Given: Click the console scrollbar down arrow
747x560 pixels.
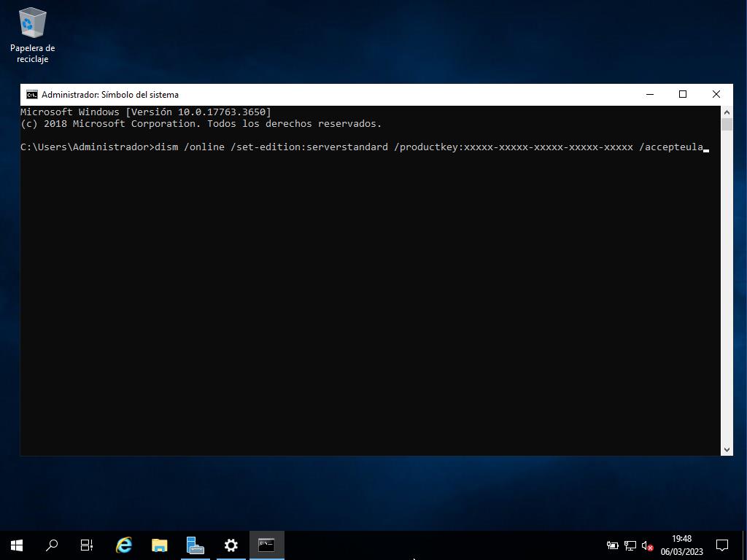Looking at the screenshot, I should coord(727,450).
